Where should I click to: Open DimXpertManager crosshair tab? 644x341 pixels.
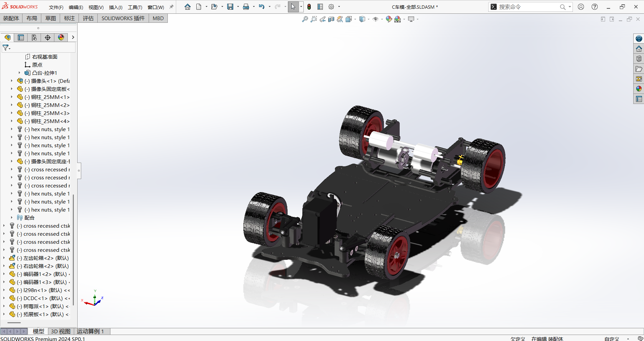coord(48,37)
